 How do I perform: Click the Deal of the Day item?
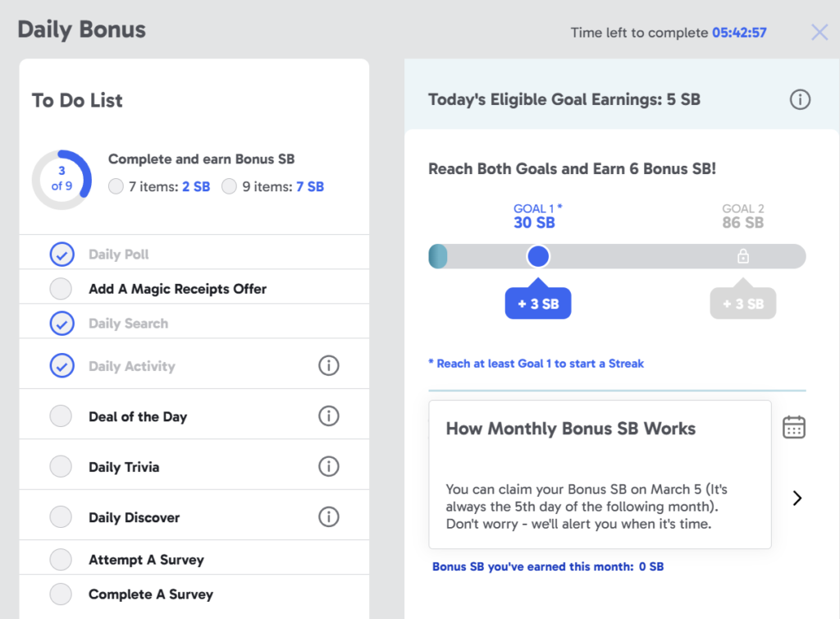(138, 417)
